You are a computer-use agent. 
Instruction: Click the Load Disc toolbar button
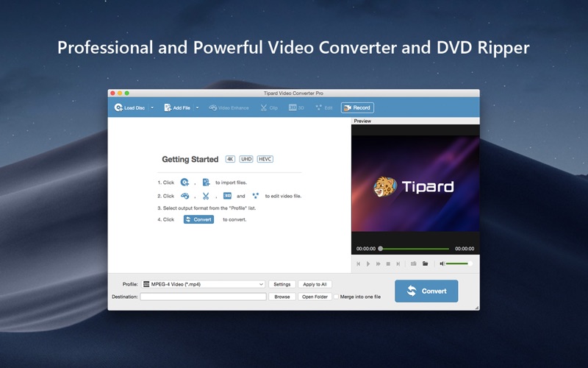coord(129,107)
